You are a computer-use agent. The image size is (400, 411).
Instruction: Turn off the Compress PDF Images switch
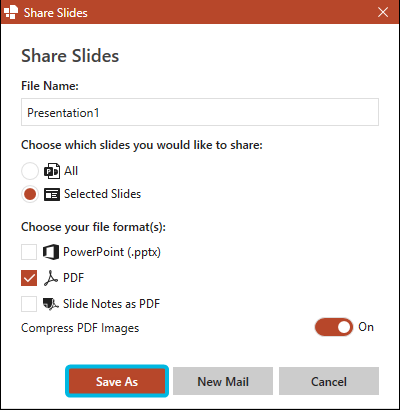(x=334, y=327)
